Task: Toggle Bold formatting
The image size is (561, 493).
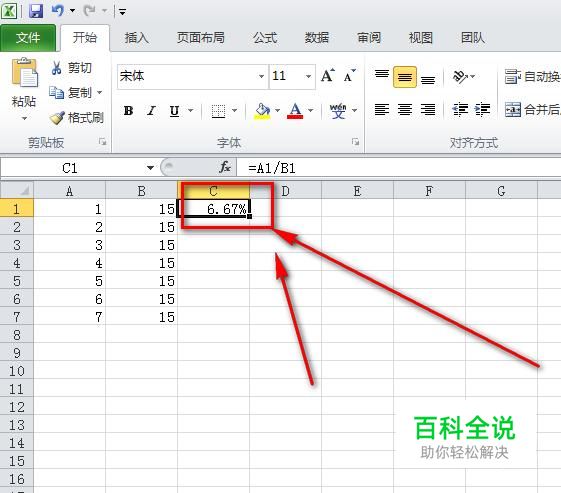Action: tap(128, 111)
